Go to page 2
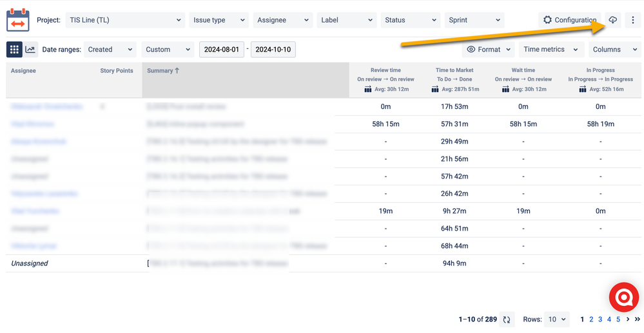Image resolution: width=644 pixels, height=333 pixels. point(591,319)
